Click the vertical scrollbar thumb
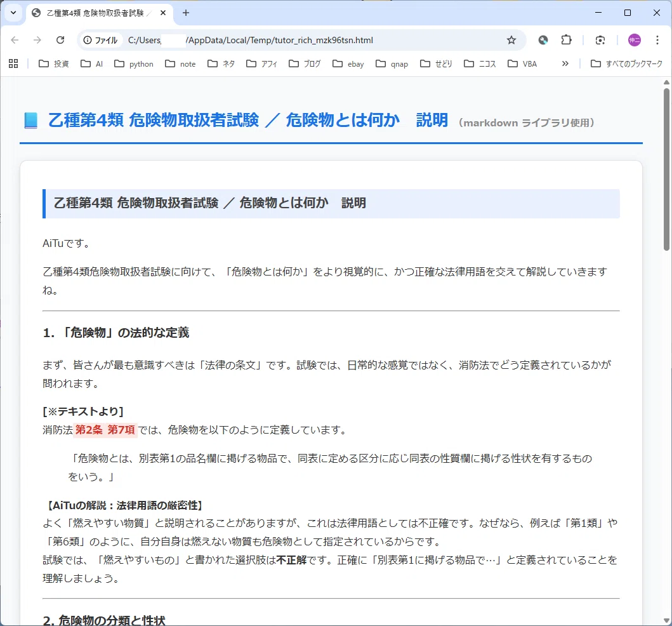The height and width of the screenshot is (626, 672). pos(666,169)
